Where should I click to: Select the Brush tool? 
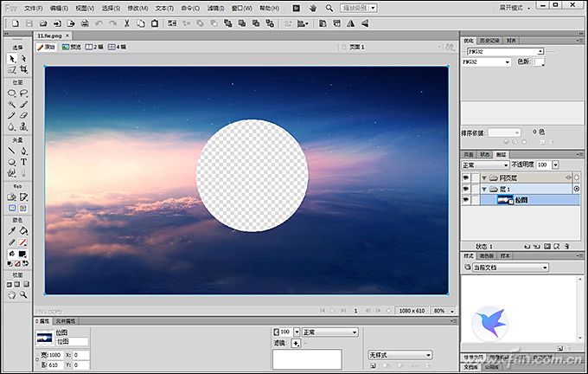(23, 105)
